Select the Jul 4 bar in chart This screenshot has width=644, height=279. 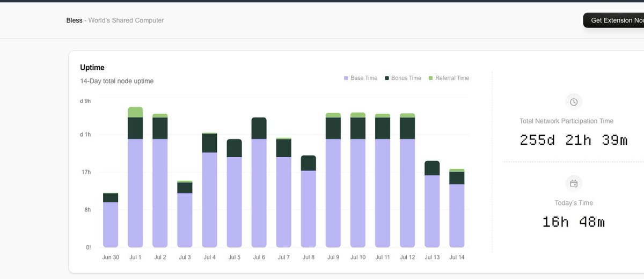click(x=209, y=190)
